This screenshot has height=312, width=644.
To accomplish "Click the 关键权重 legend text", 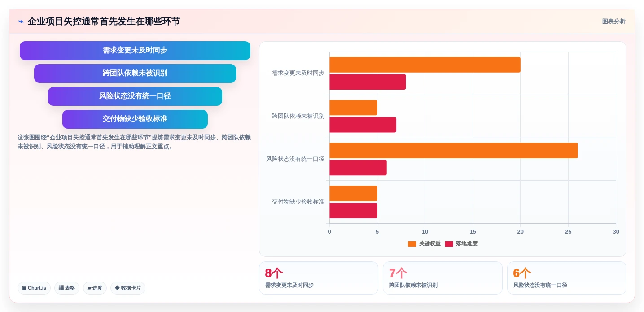I will click(430, 244).
